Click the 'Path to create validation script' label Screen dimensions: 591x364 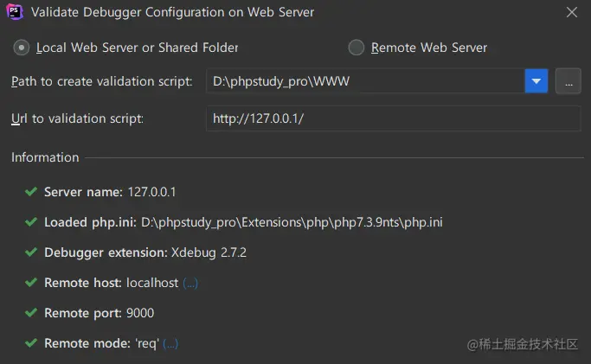[102, 81]
